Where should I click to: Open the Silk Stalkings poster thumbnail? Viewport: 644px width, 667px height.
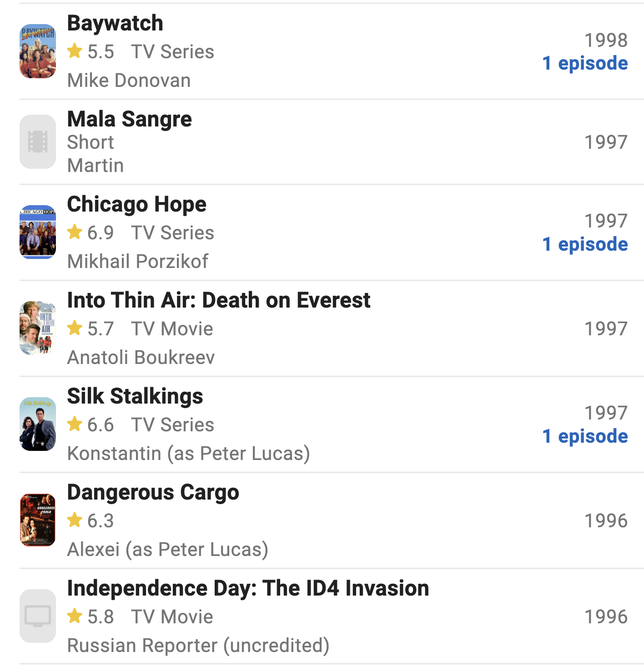pyautogui.click(x=38, y=424)
